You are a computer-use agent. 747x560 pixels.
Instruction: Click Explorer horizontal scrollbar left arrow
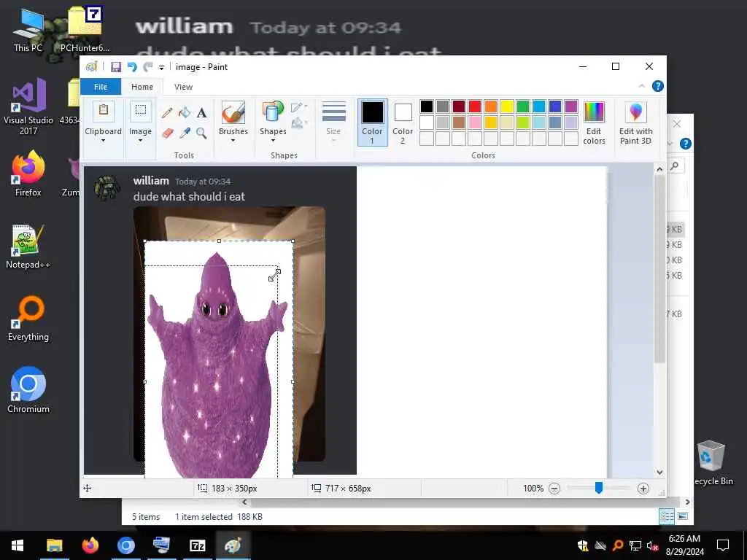click(x=245, y=502)
